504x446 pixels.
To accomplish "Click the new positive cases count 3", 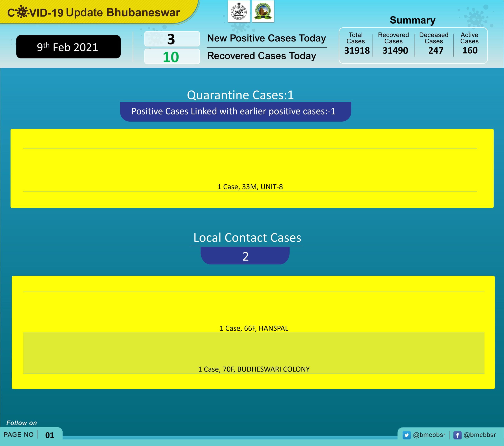I will click(x=171, y=39).
